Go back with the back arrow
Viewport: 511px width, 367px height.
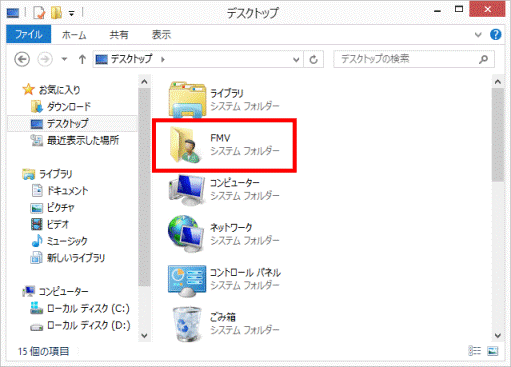pyautogui.click(x=22, y=60)
